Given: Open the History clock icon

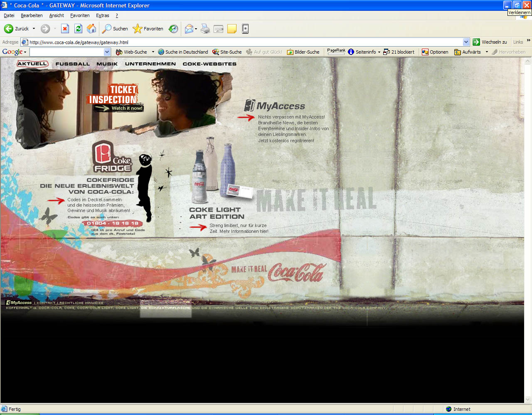Looking at the screenshot, I should (x=173, y=29).
